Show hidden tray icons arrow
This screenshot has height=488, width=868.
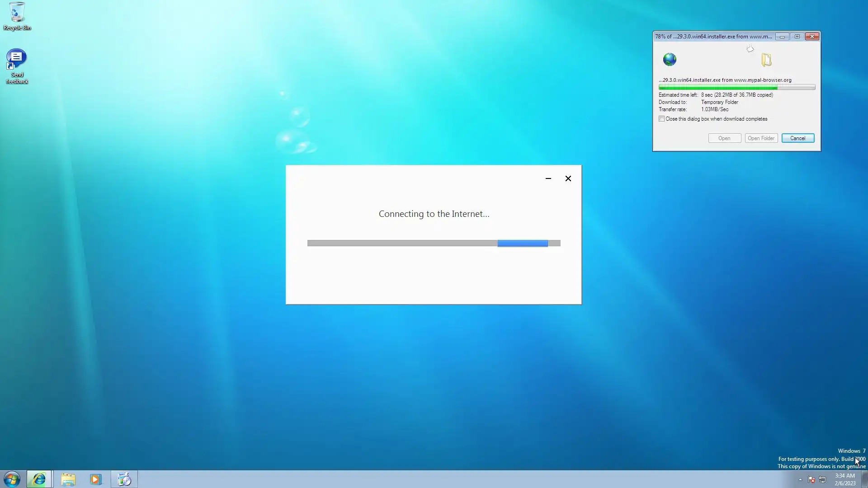pyautogui.click(x=800, y=479)
